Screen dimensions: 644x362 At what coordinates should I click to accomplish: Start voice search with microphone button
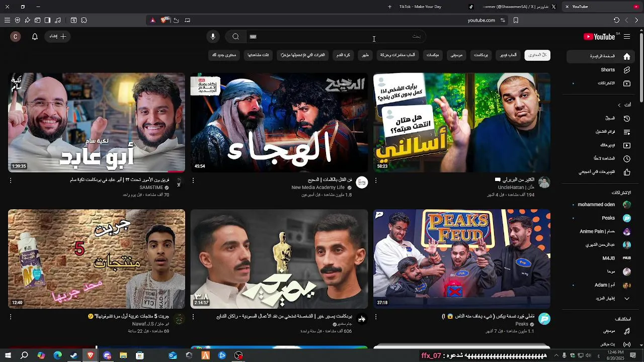point(213,37)
